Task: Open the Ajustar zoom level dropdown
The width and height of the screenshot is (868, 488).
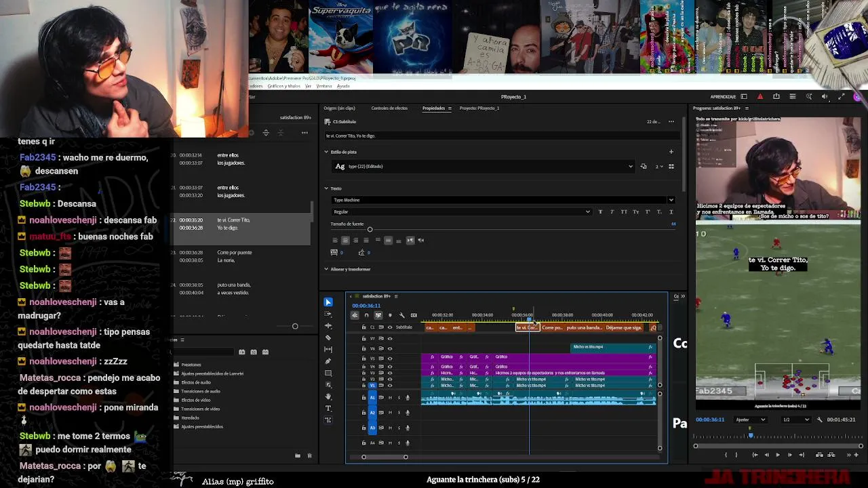Action: coord(751,420)
